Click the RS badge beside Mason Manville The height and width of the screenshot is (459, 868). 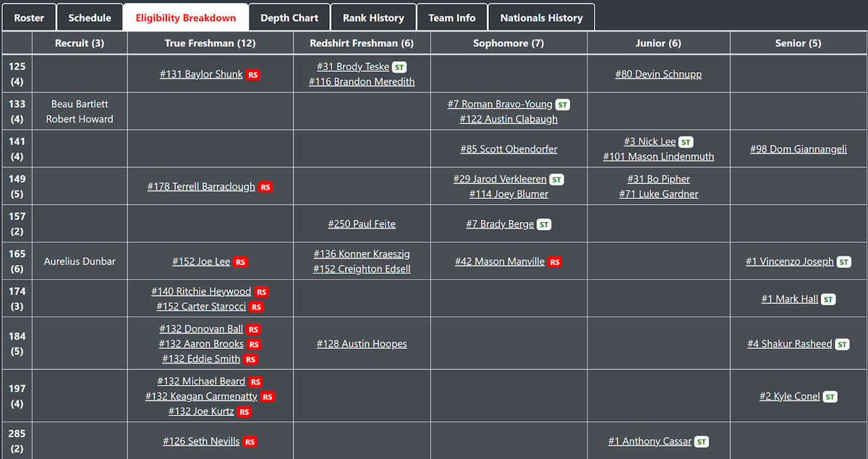[555, 262]
